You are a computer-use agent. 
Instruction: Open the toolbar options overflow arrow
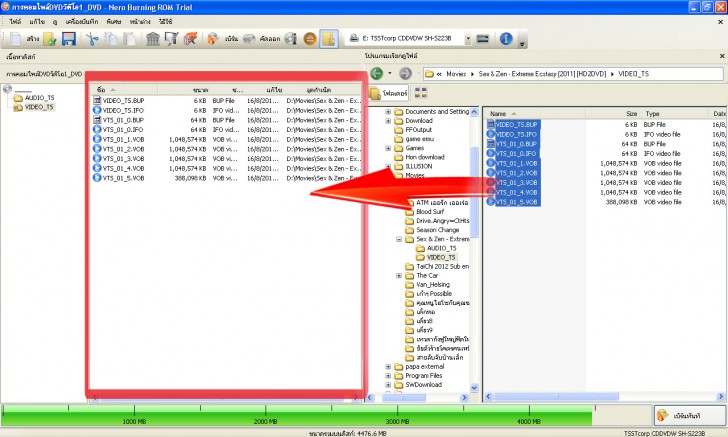[522, 44]
